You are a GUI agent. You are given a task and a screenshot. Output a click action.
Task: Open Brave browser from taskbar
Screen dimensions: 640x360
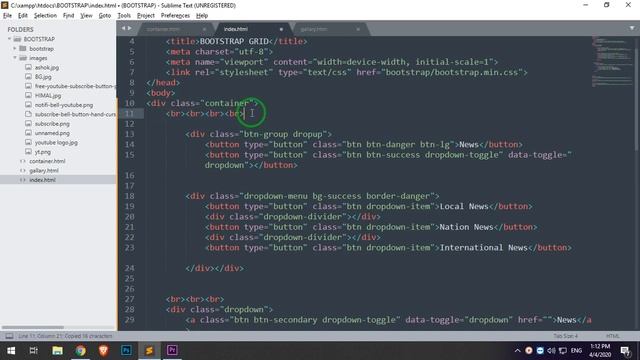coord(103,351)
